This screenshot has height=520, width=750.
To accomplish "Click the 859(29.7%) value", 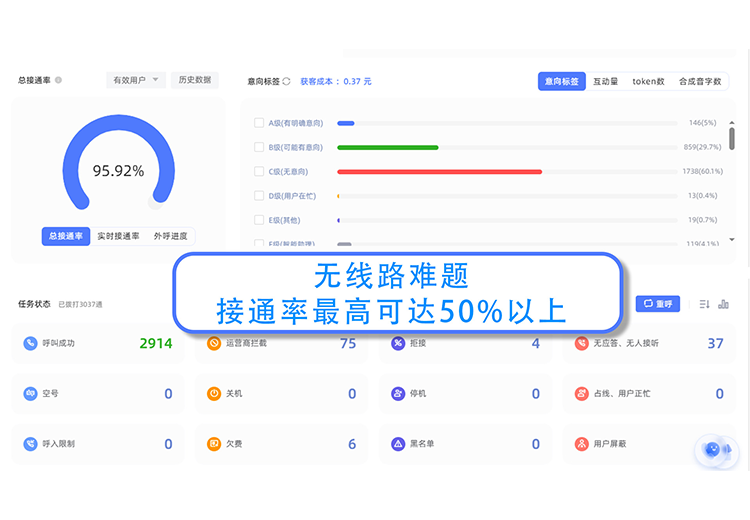I will (x=703, y=147).
